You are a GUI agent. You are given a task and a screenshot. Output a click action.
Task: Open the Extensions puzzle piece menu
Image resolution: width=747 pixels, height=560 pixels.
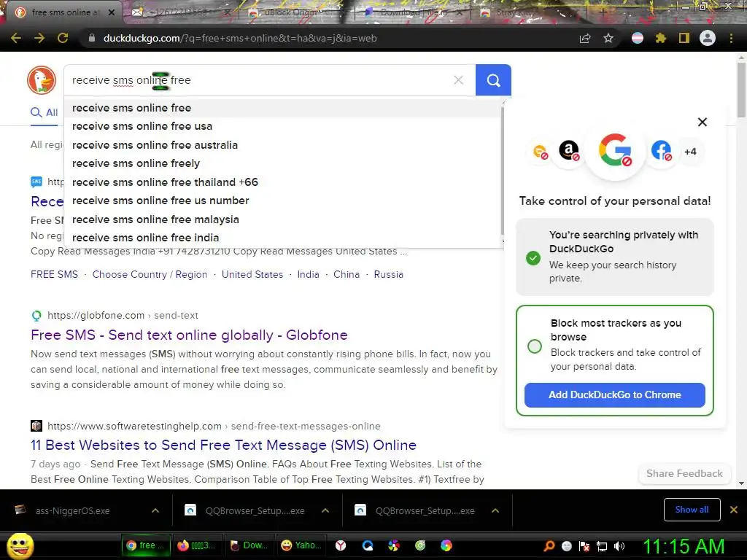click(x=661, y=38)
